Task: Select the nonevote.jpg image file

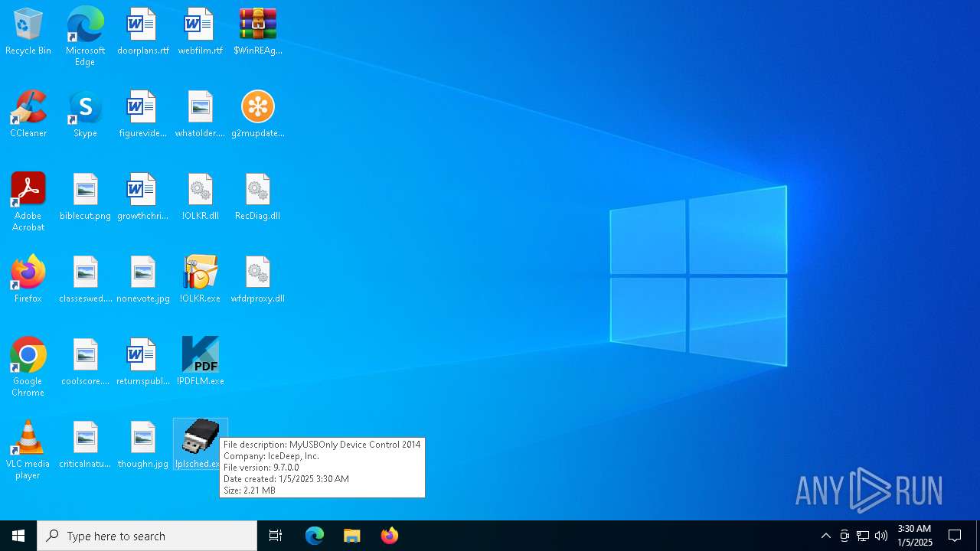Action: 142,280
